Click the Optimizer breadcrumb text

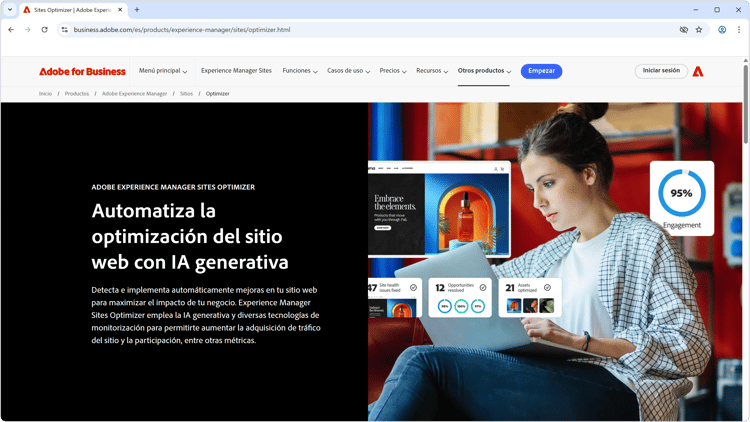tap(218, 94)
